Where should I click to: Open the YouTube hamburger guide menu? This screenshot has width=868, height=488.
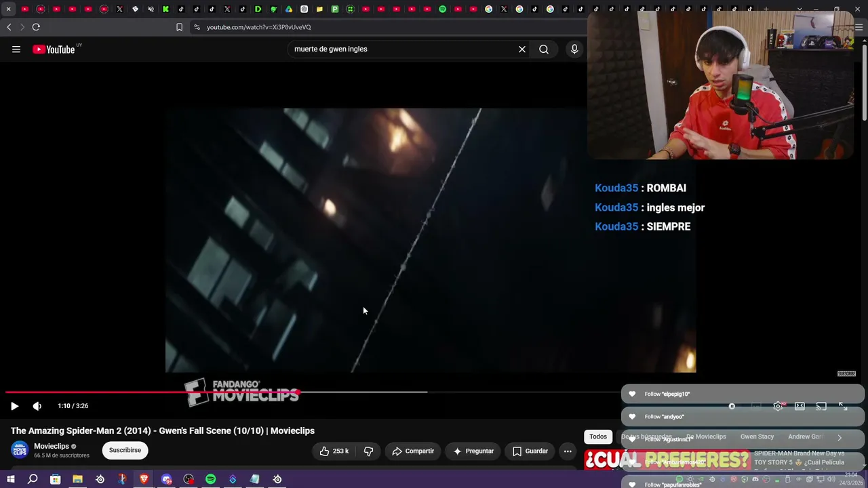coord(16,49)
